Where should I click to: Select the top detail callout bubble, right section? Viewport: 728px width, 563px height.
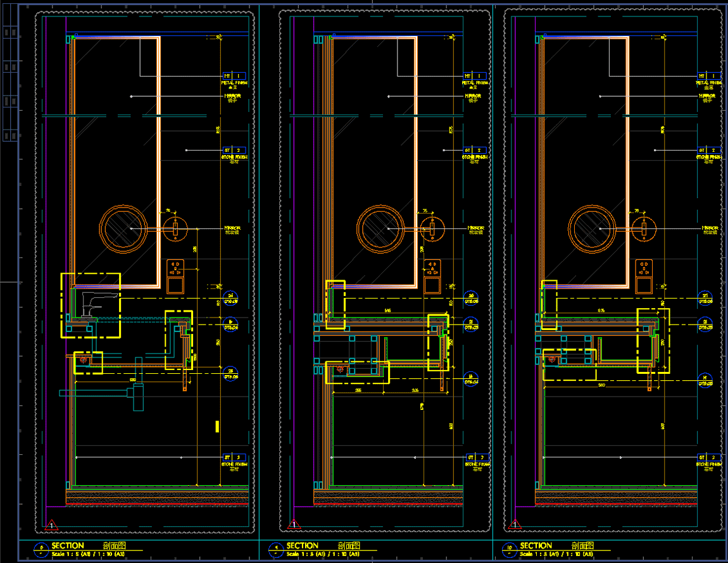pyautogui.click(x=704, y=298)
